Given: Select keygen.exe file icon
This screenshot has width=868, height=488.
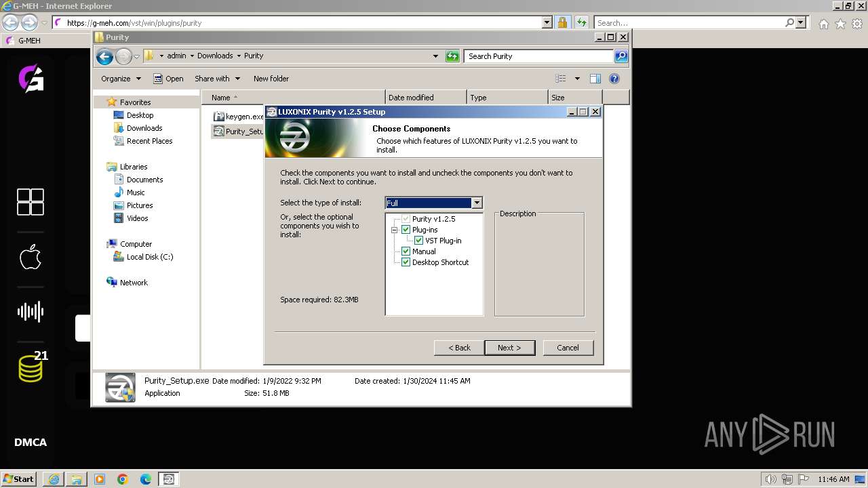Looking at the screenshot, I should coord(218,117).
